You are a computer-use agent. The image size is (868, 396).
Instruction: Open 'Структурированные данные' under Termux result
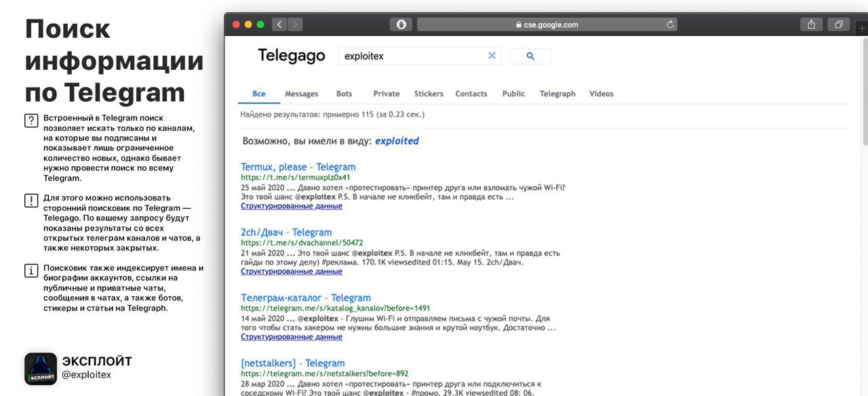tap(292, 206)
